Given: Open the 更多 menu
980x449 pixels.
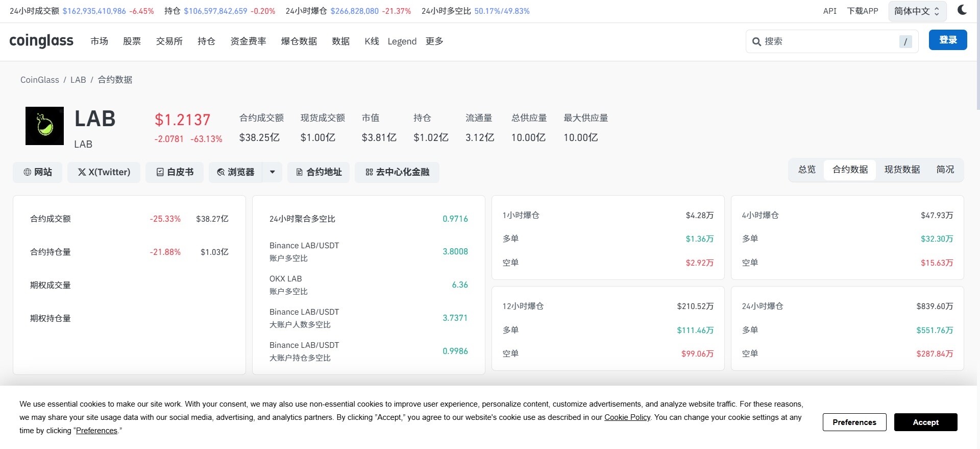Looking at the screenshot, I should tap(434, 41).
